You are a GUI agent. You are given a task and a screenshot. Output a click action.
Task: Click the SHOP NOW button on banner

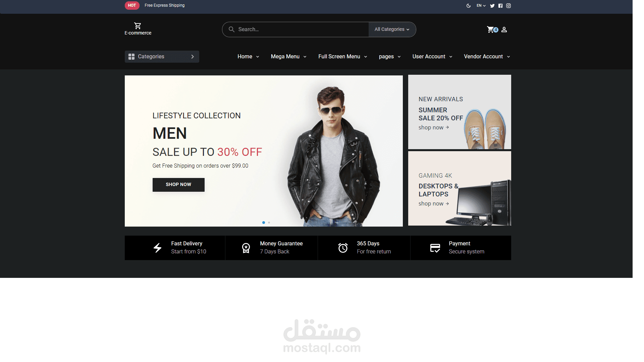[179, 184]
